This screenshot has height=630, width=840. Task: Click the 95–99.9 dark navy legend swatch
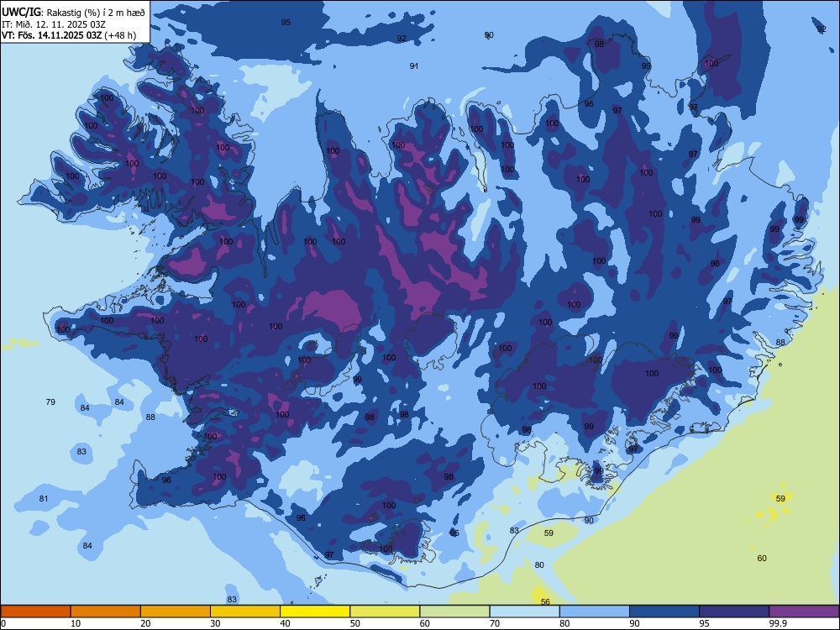point(734,612)
